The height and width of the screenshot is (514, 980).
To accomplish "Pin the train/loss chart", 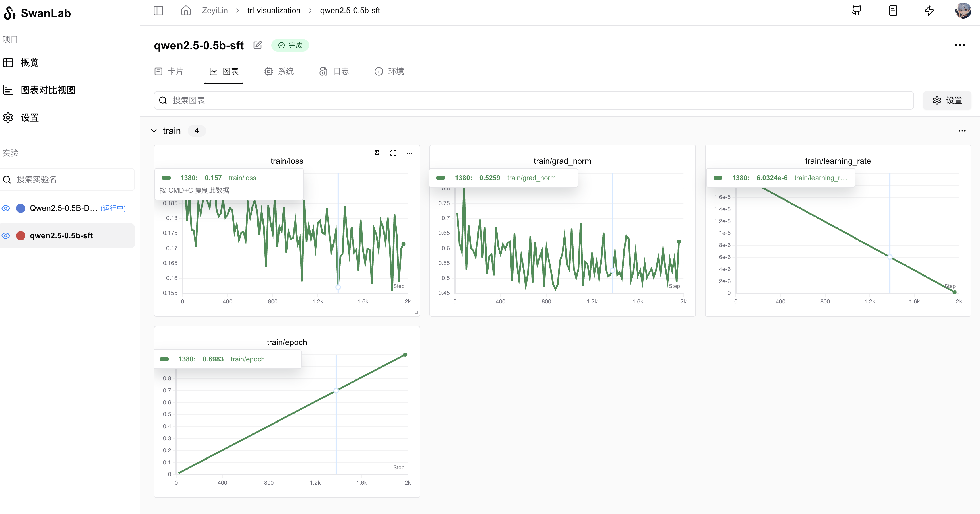I will [377, 153].
